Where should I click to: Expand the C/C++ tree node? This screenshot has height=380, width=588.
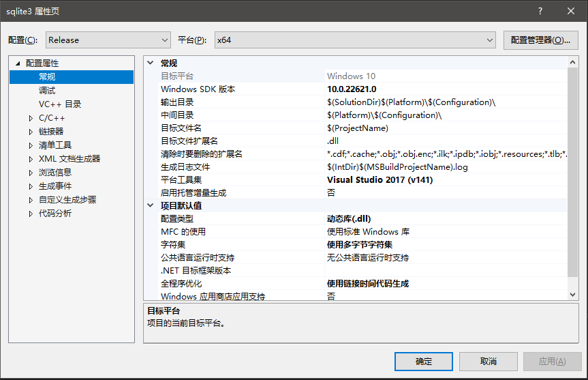pyautogui.click(x=31, y=118)
